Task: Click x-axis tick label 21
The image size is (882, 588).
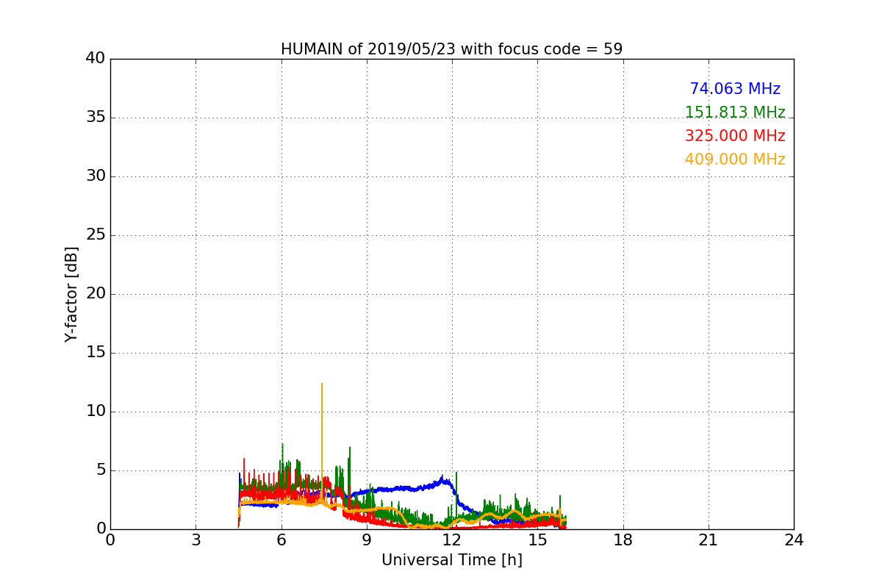Action: (709, 540)
